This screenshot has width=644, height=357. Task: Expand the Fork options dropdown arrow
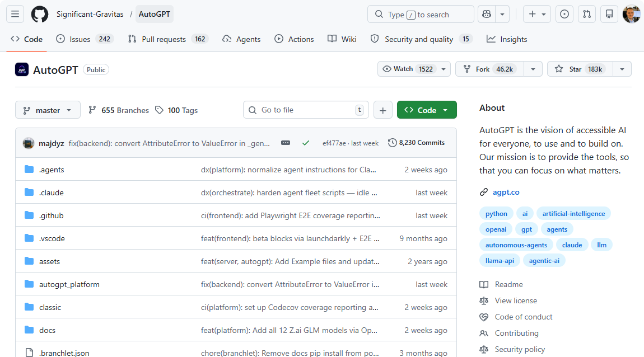[533, 69]
